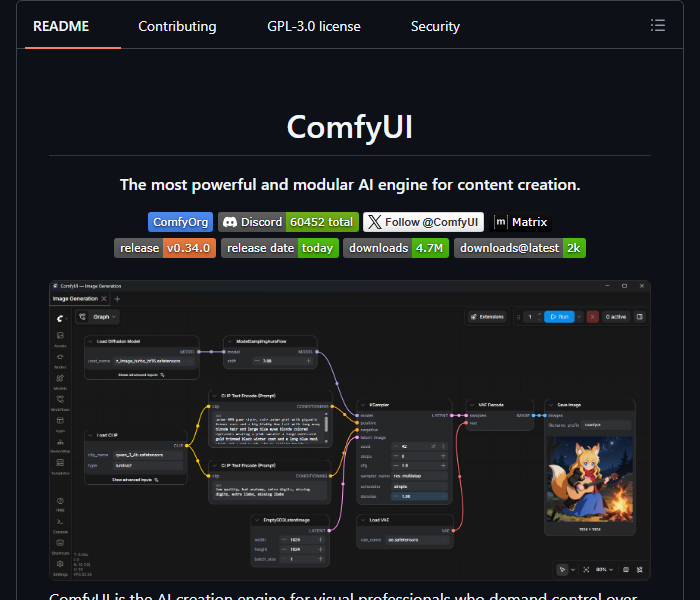The width and height of the screenshot is (700, 600).
Task: Open the downloads 4.7M badge
Action: 396,248
